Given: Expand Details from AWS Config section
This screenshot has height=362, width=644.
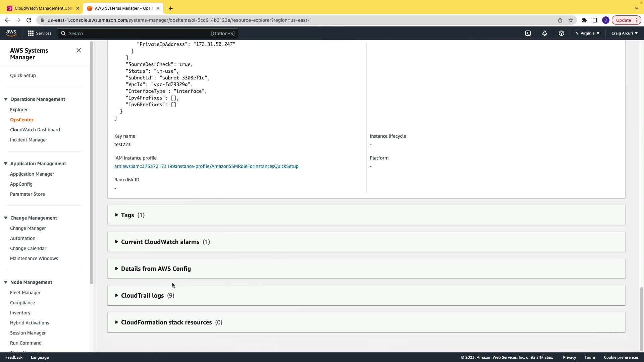Looking at the screenshot, I should [x=156, y=269].
